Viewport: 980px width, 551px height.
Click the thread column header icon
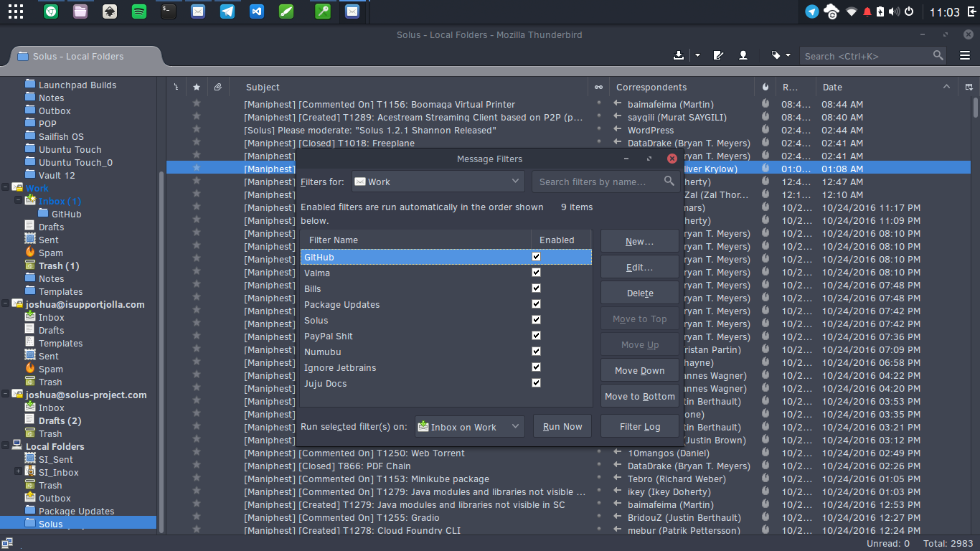pos(176,87)
